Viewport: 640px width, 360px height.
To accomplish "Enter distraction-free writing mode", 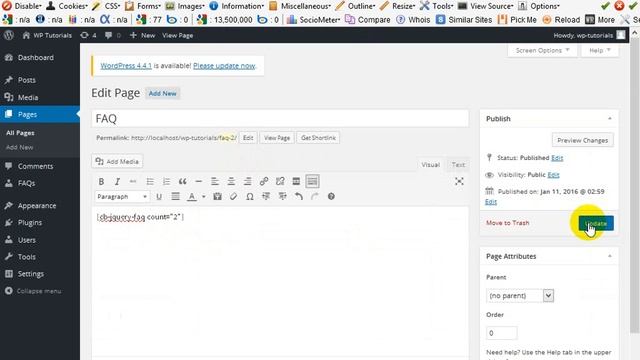I will tap(459, 181).
